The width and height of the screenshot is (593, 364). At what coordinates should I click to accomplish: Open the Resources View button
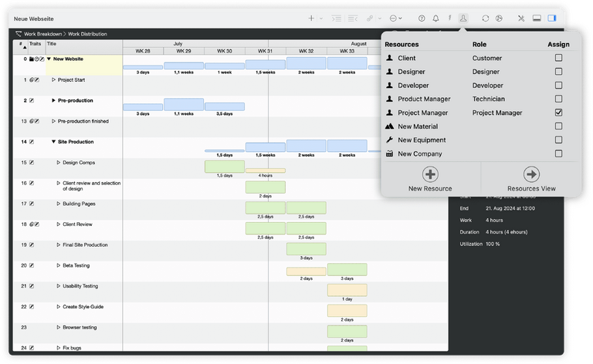[x=531, y=179]
